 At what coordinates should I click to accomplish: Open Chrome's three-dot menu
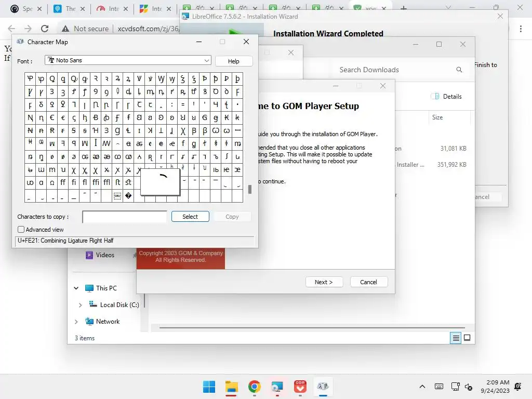[521, 29]
